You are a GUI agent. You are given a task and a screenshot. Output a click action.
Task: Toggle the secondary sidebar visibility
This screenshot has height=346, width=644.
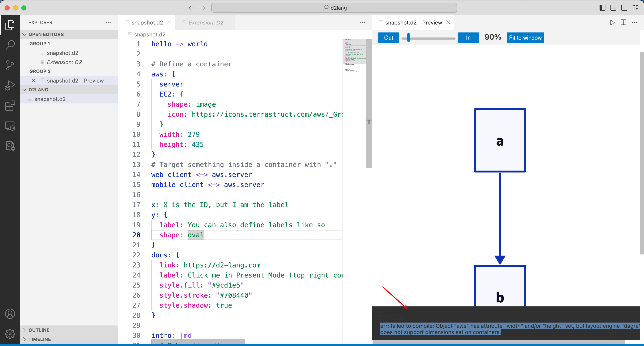[x=624, y=8]
